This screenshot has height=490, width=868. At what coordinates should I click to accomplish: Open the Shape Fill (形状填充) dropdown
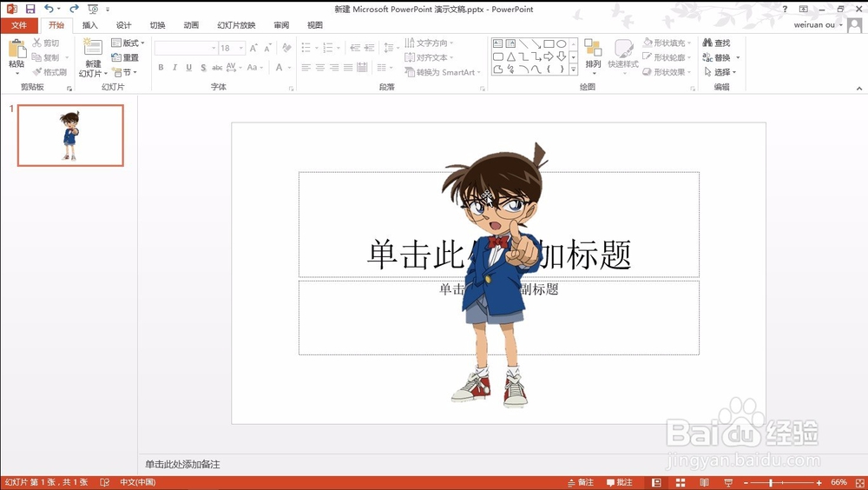point(667,43)
